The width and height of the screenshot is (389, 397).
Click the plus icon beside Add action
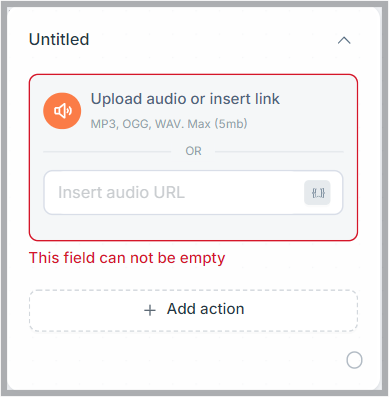[150, 310]
